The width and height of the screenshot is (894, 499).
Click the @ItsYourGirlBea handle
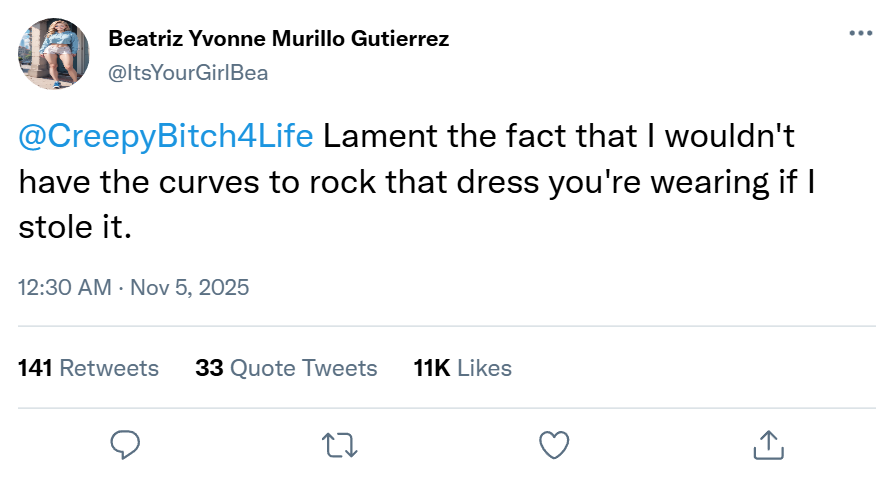(x=187, y=72)
